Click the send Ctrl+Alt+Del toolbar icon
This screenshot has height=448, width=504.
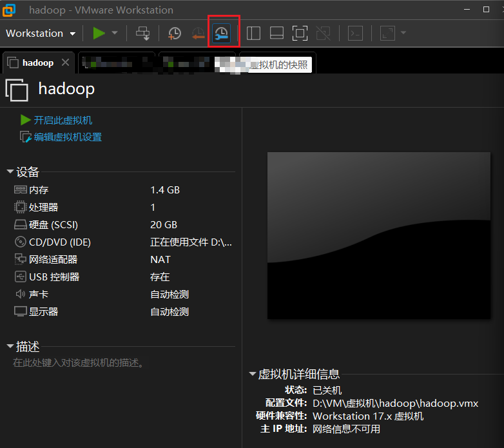tap(142, 33)
